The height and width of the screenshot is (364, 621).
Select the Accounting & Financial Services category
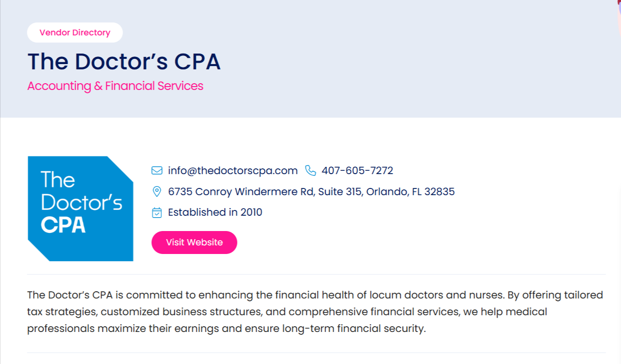point(115,86)
